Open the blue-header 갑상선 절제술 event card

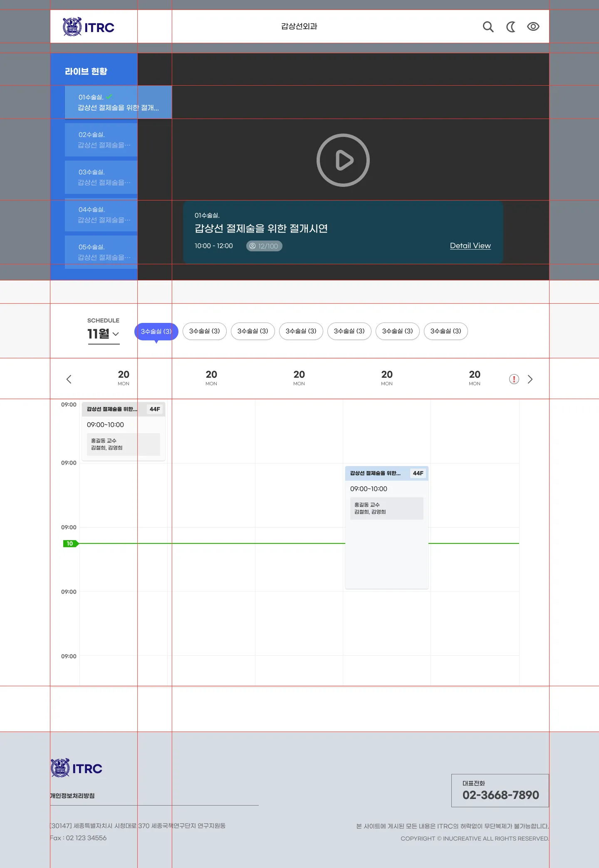tap(387, 527)
